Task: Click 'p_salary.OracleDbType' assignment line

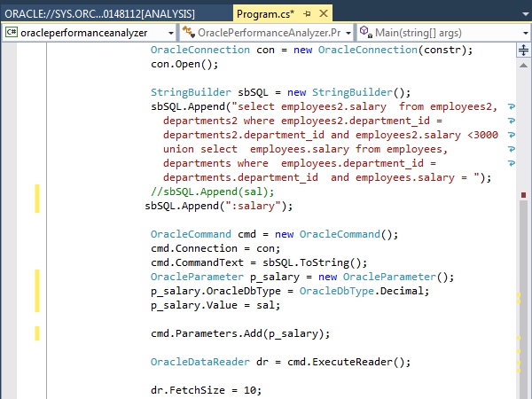Action: point(290,291)
